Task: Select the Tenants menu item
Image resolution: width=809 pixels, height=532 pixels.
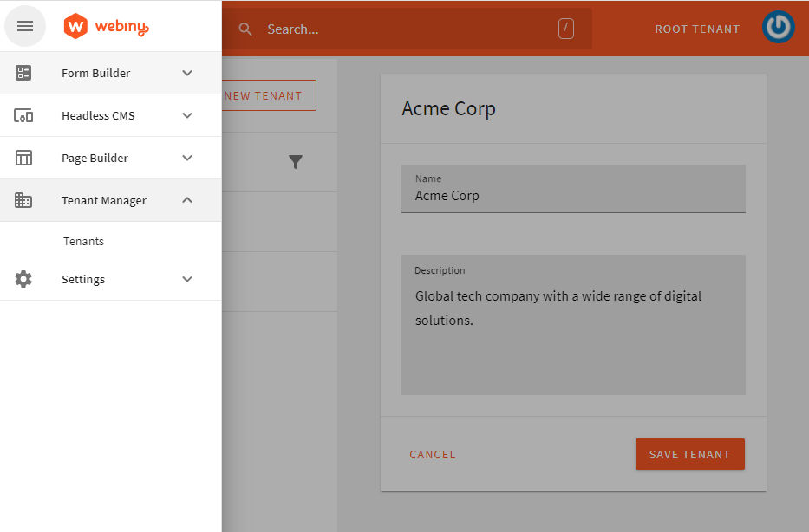Action: click(83, 241)
